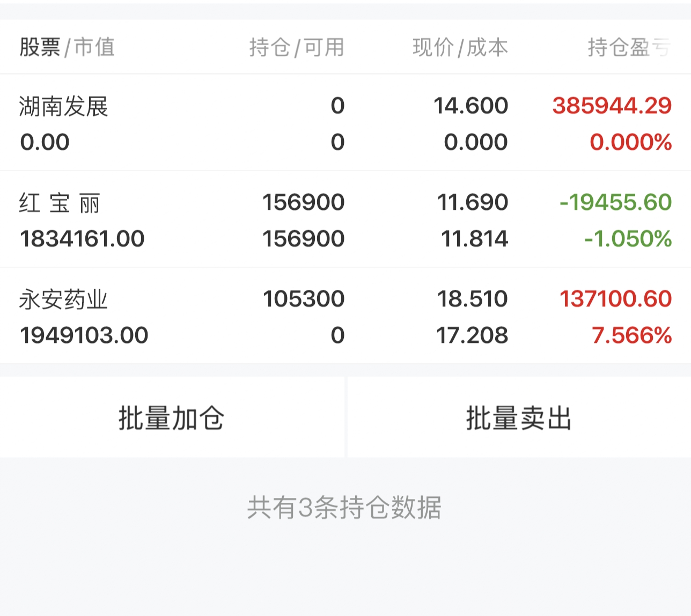The image size is (691, 616).
Task: Click the 7.566% percentage
Action: 632,335
